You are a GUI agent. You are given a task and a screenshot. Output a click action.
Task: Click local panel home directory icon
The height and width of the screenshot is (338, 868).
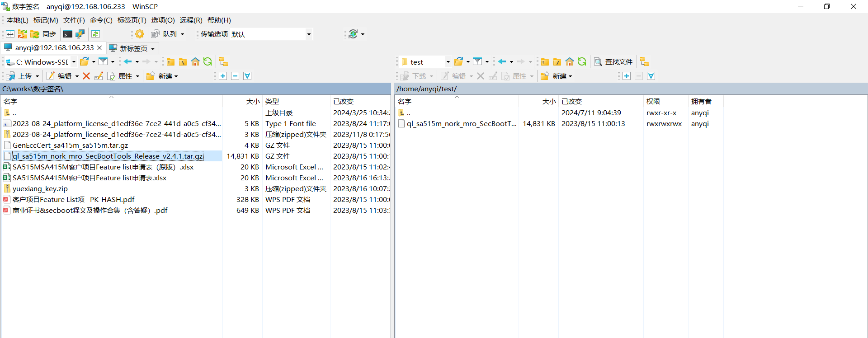coord(195,62)
